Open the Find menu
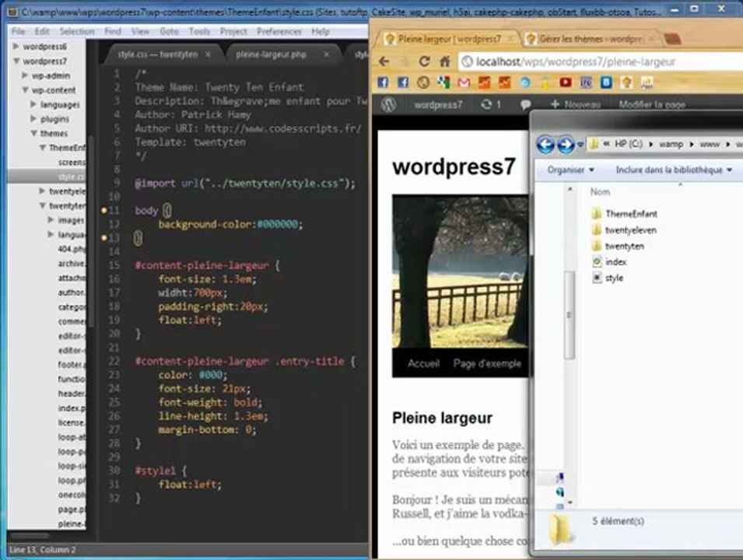 click(113, 31)
